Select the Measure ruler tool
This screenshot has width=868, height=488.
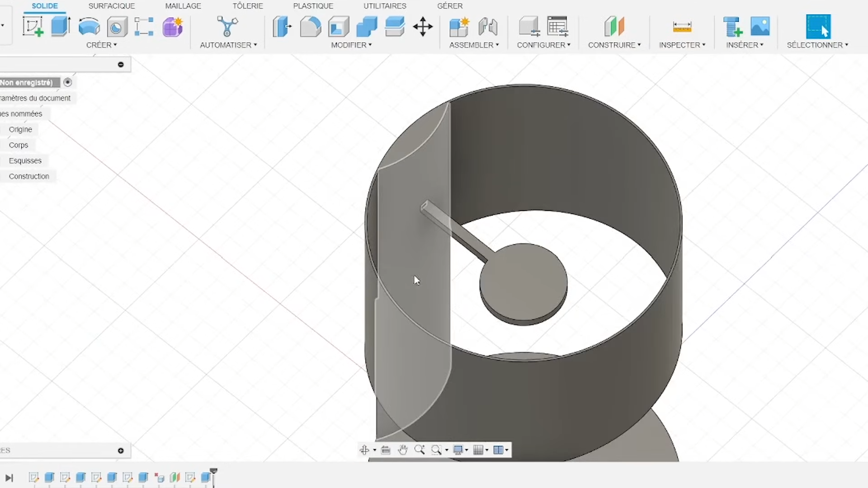(x=682, y=27)
